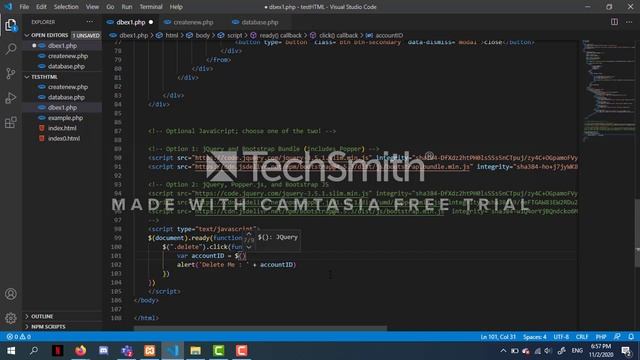Open the Extensions view

click(11, 122)
